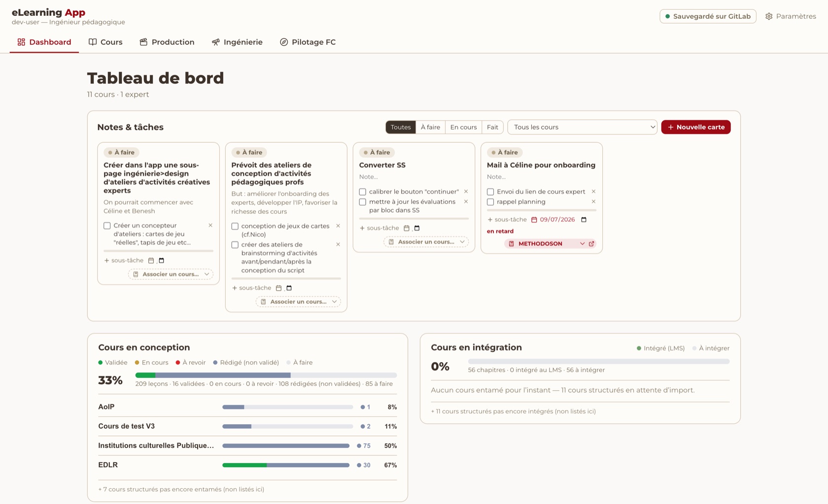Add a sous-tâche to the Prévoit des ateliers card
This screenshot has height=504, width=828.
(x=251, y=288)
